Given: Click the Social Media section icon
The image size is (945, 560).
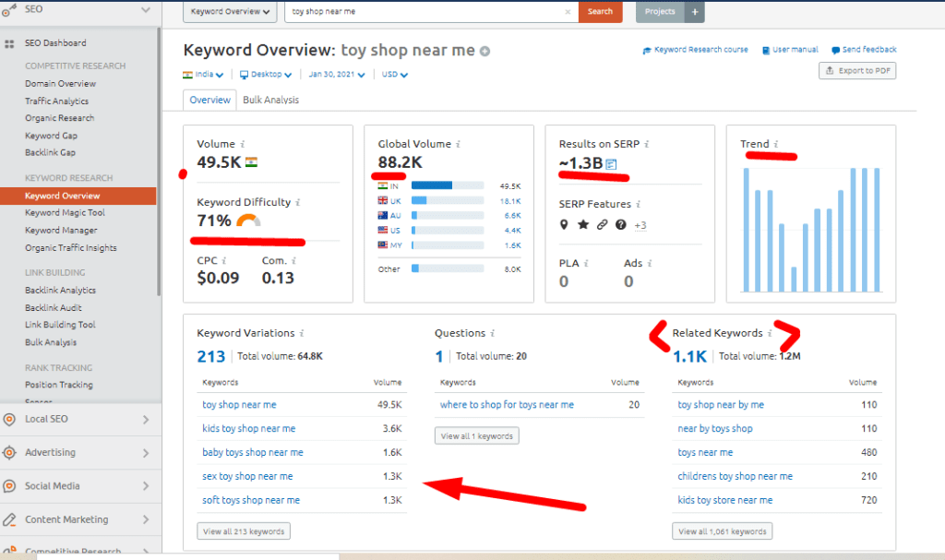Looking at the screenshot, I should pyautogui.click(x=9, y=486).
